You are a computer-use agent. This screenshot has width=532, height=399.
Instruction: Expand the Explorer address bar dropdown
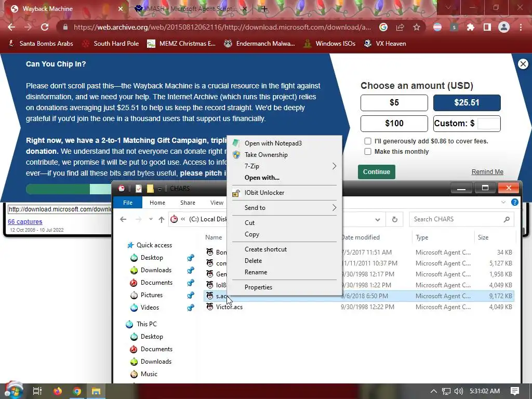click(378, 220)
